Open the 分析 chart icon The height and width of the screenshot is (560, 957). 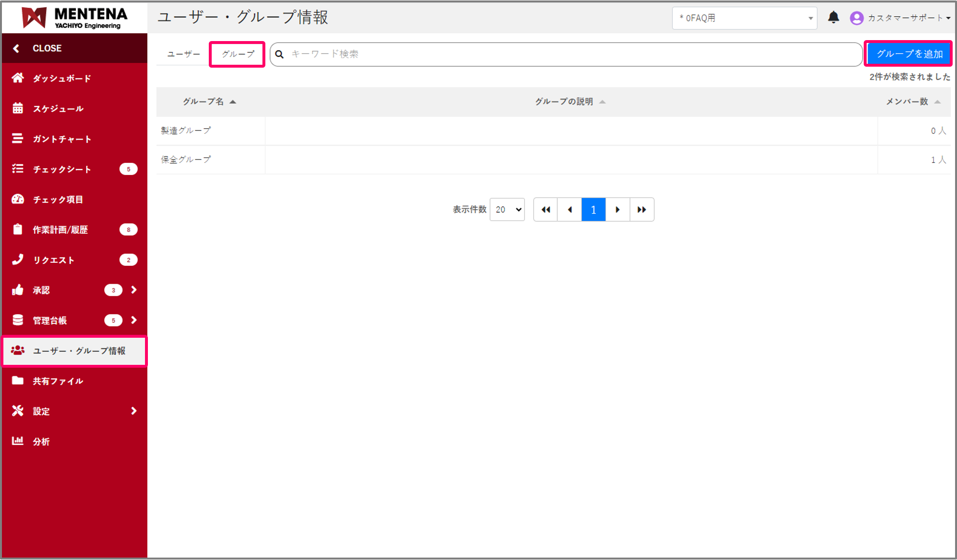click(x=18, y=441)
